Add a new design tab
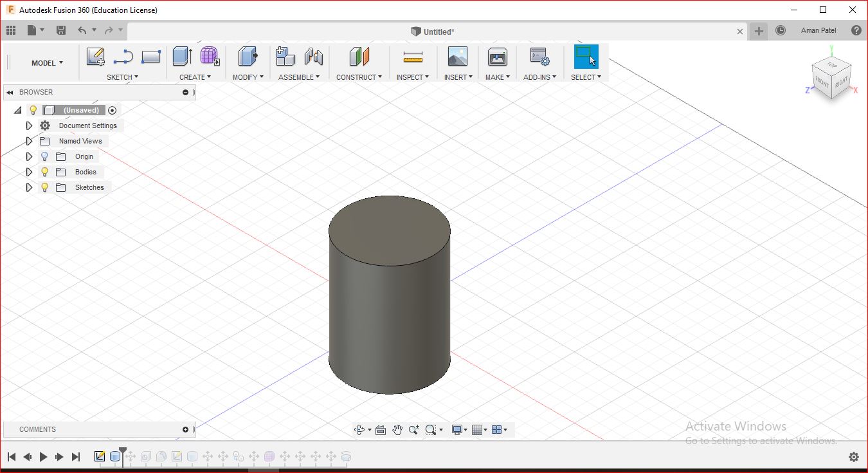868x473 pixels. [759, 31]
